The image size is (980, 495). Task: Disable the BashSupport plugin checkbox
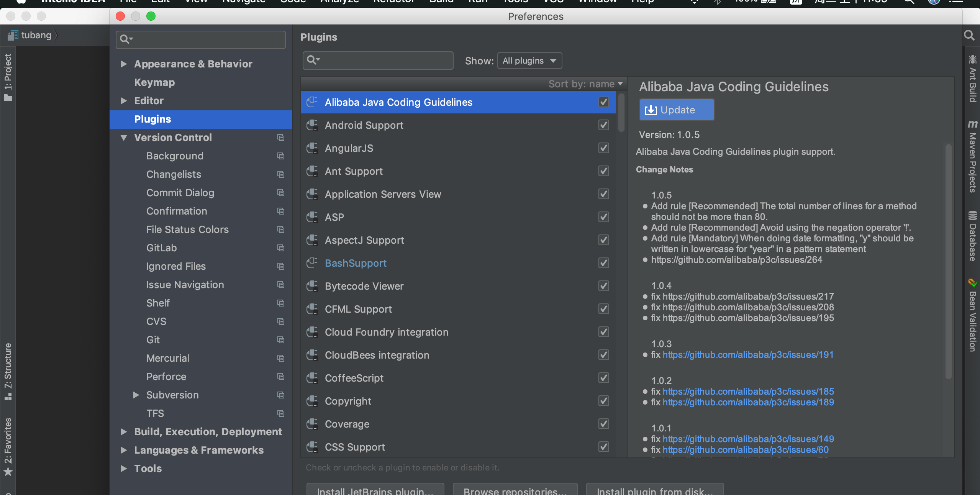pyautogui.click(x=603, y=263)
